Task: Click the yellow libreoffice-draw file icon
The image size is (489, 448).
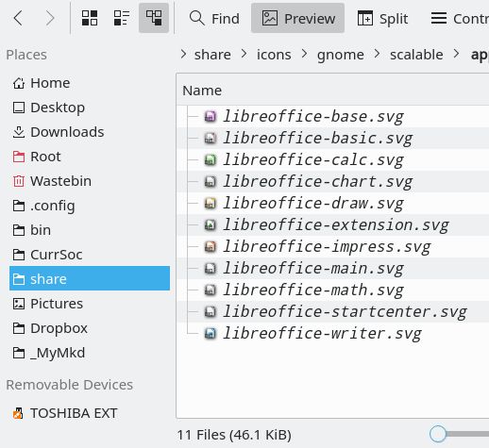Action: pyautogui.click(x=211, y=204)
